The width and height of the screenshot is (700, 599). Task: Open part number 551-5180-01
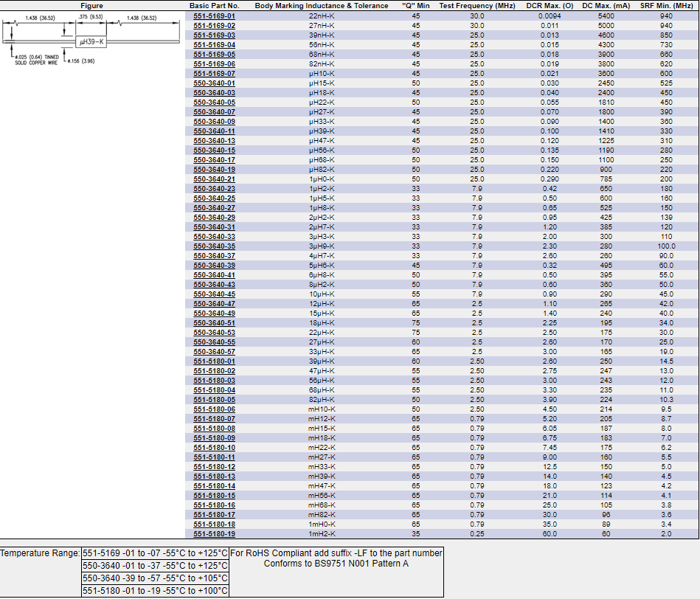click(214, 361)
